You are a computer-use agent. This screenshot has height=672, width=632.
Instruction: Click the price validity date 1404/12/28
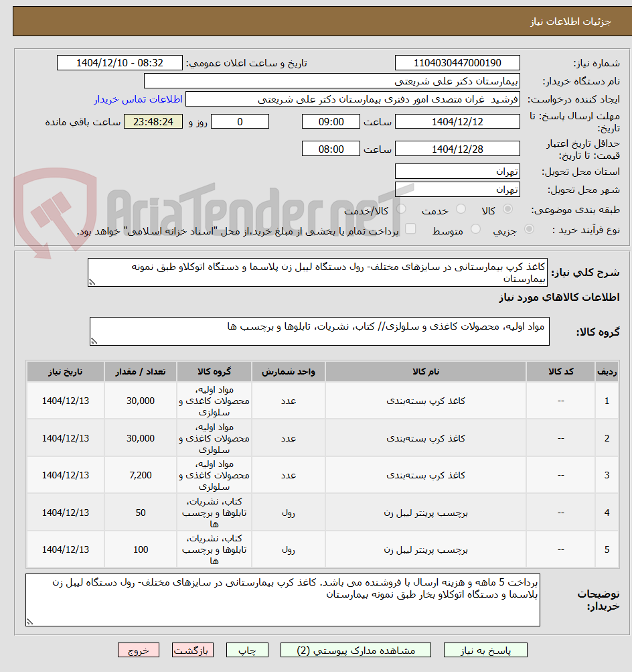457,149
